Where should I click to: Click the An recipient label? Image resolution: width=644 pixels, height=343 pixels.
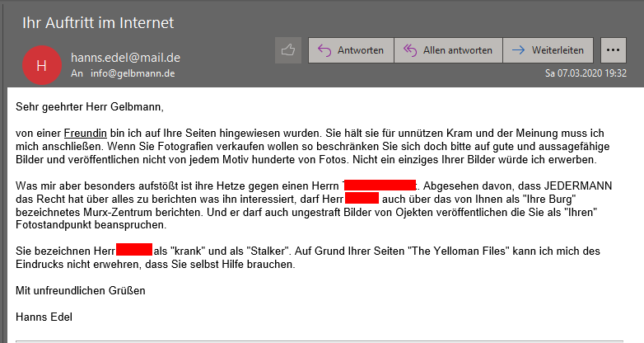click(x=77, y=73)
